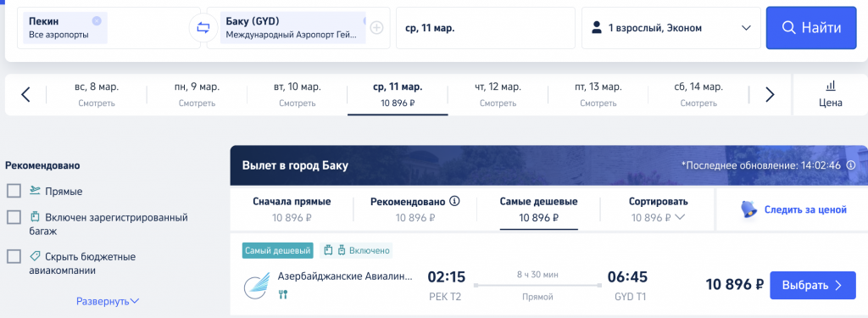Click the ср, 11 мар. date field
Screen dimensions: 868x318
pos(486,28)
